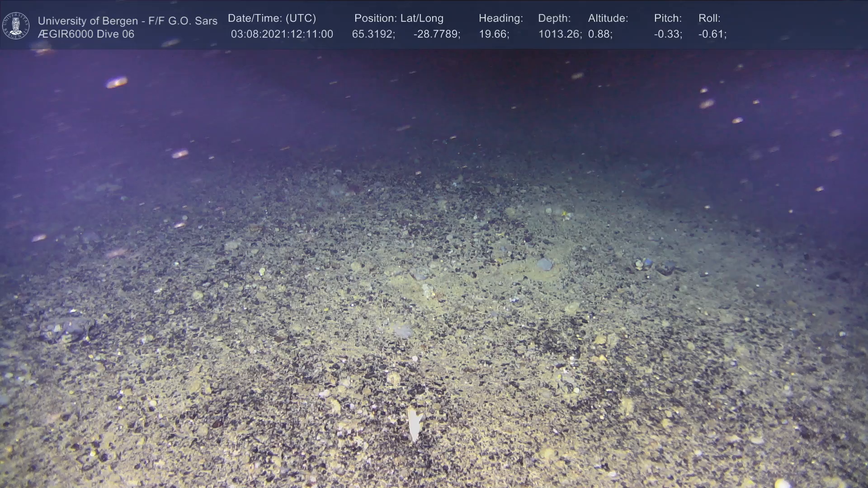Select the longitude value -28.7789

tap(437, 34)
